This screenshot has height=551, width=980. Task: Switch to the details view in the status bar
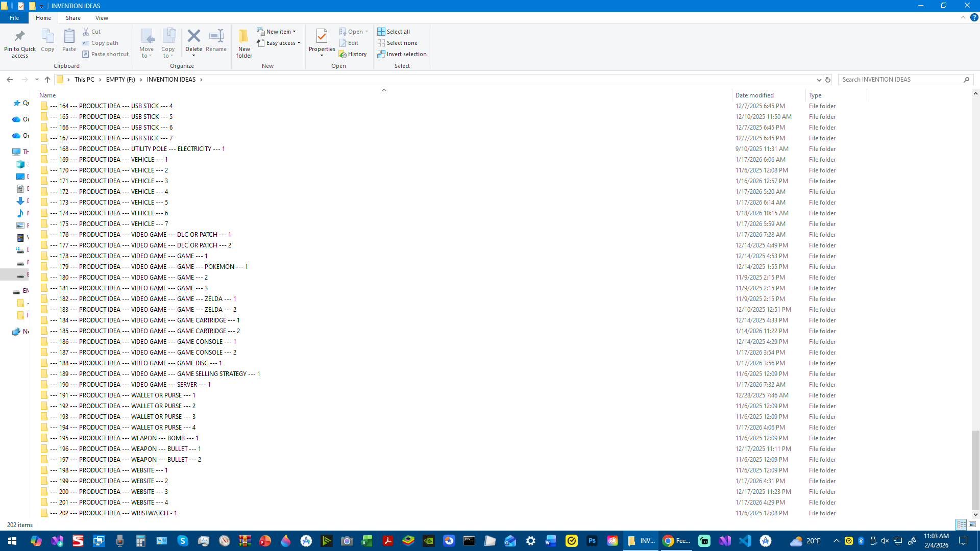961,524
